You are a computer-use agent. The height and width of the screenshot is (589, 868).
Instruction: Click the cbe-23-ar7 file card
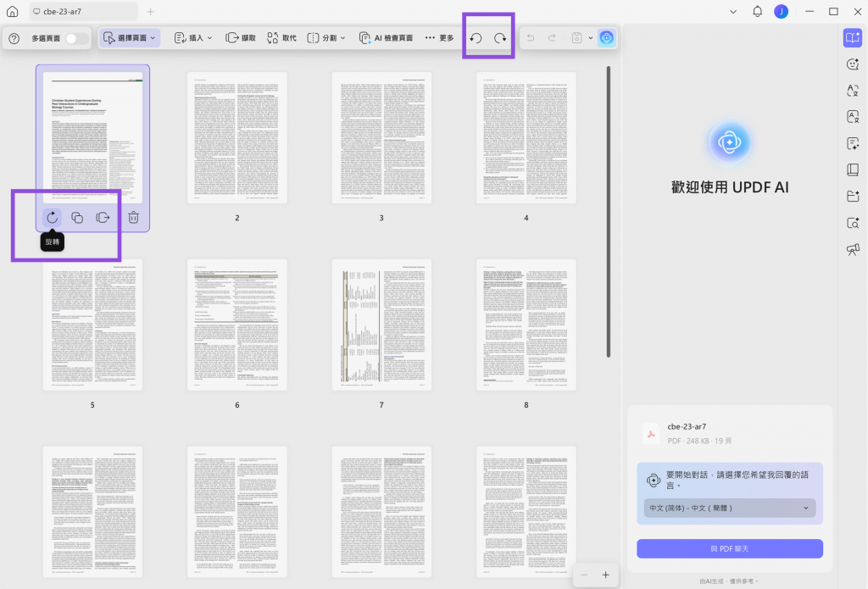pyautogui.click(x=729, y=433)
